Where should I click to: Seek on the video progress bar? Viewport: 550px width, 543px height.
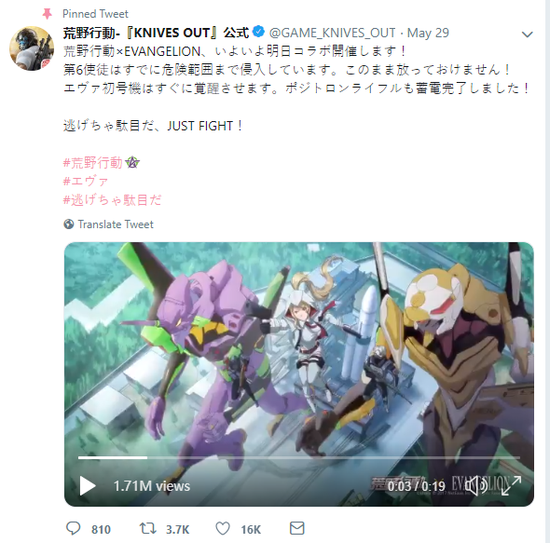point(299,458)
